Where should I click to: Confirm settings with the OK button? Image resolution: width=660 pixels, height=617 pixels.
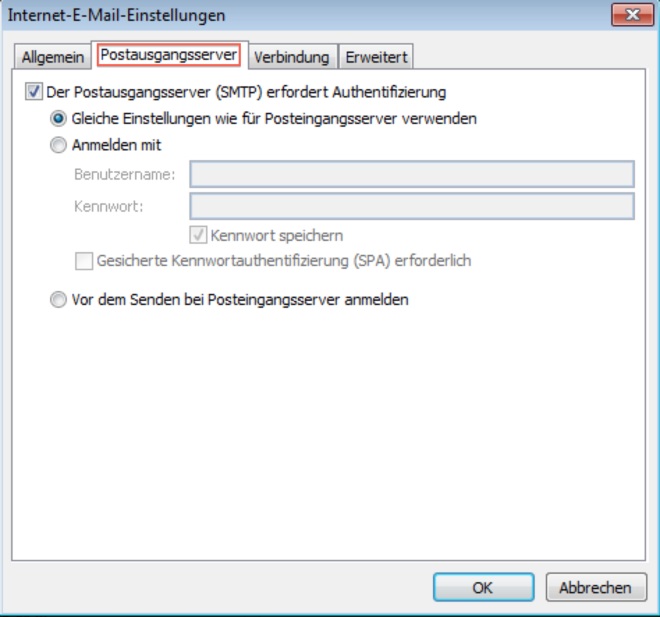point(482,587)
